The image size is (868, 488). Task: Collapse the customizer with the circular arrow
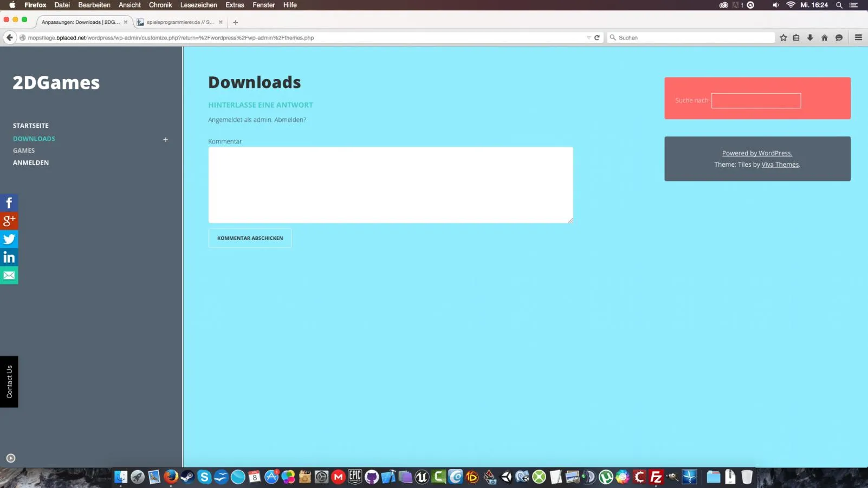[10, 458]
